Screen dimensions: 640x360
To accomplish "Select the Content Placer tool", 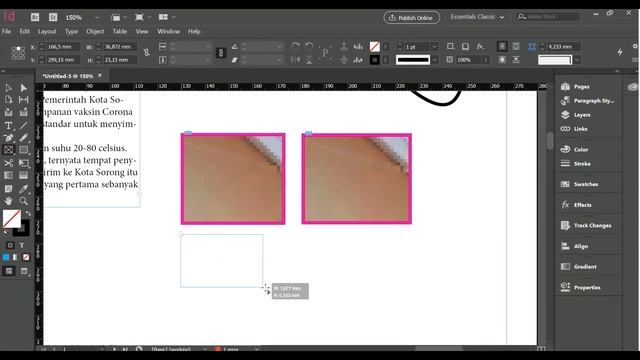I will pyautogui.click(x=24, y=112).
